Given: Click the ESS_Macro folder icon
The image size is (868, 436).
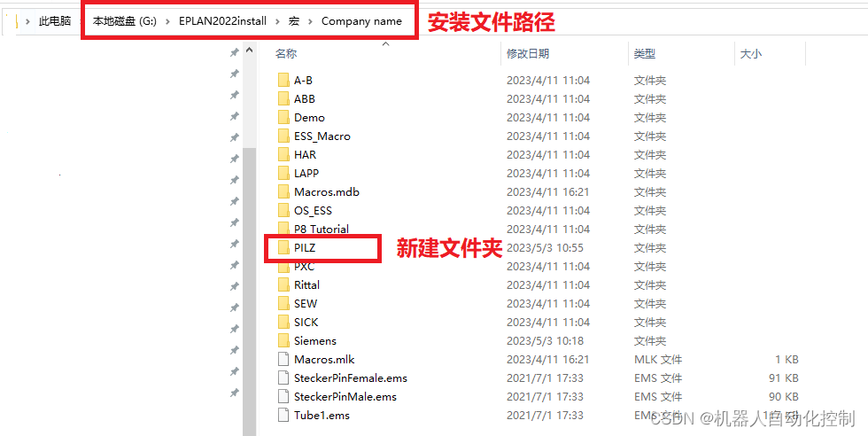Looking at the screenshot, I should [x=283, y=136].
